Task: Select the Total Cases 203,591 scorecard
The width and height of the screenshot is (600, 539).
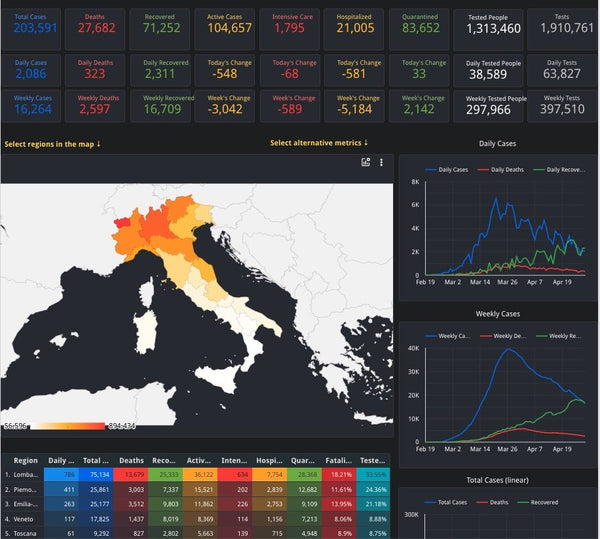Action: (x=31, y=29)
